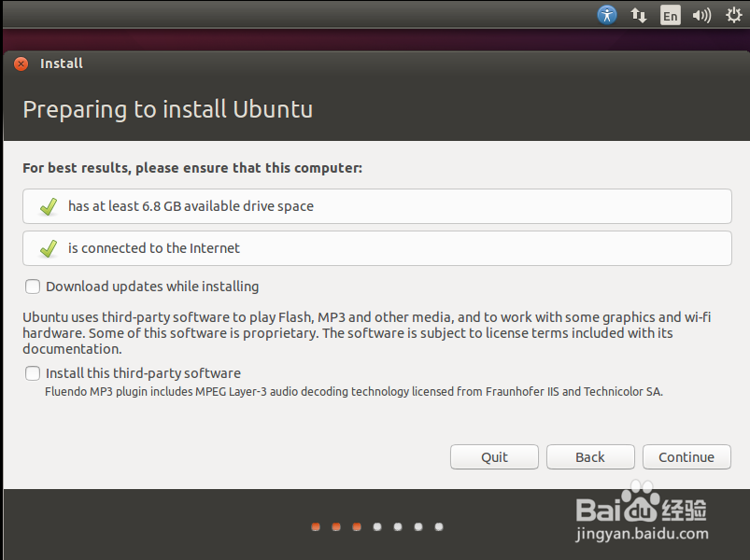The height and width of the screenshot is (560, 750).
Task: Click the Quit button
Action: click(494, 457)
